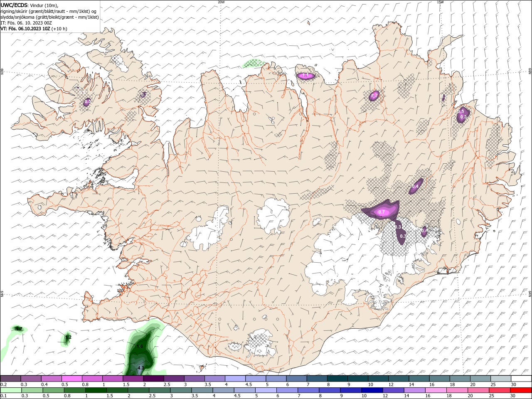Pick the gray-green 3 swatch in lower scale

(x=180, y=390)
